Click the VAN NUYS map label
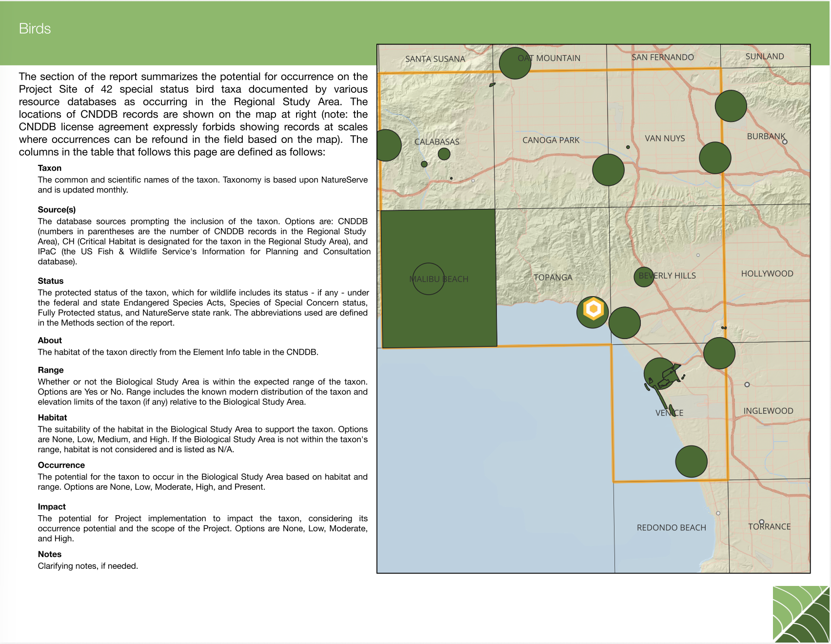 665,139
